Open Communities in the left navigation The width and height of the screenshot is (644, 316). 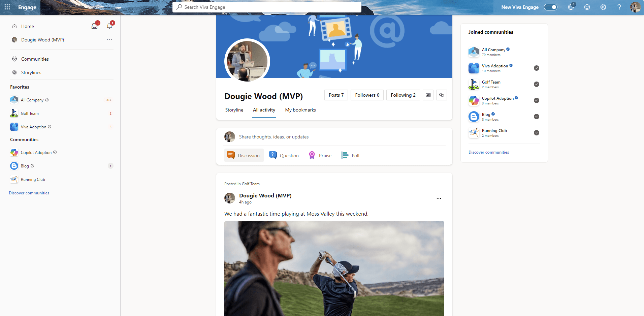35,59
